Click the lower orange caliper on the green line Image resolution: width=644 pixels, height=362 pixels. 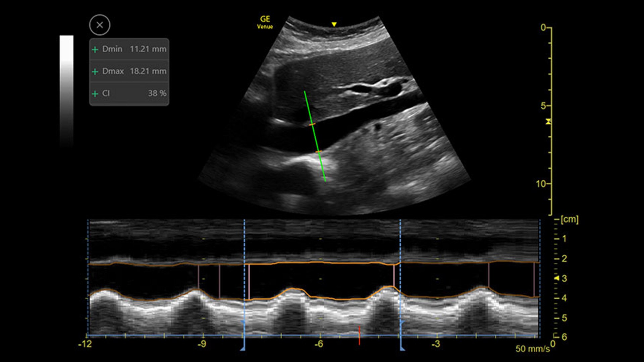318,152
